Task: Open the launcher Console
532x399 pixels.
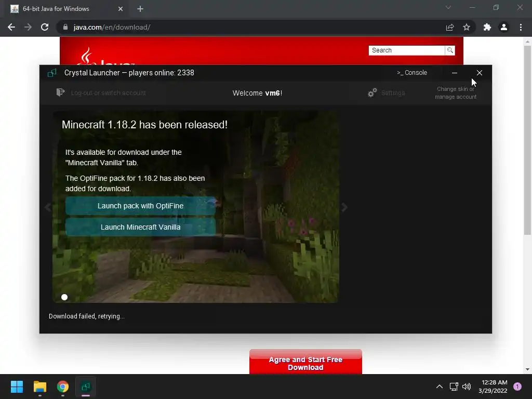Action: [412, 73]
